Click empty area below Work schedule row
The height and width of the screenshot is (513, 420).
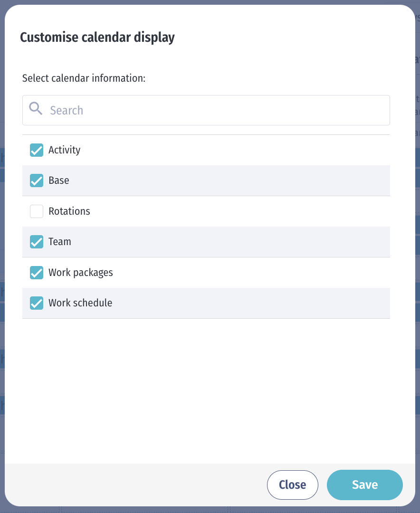click(206, 389)
